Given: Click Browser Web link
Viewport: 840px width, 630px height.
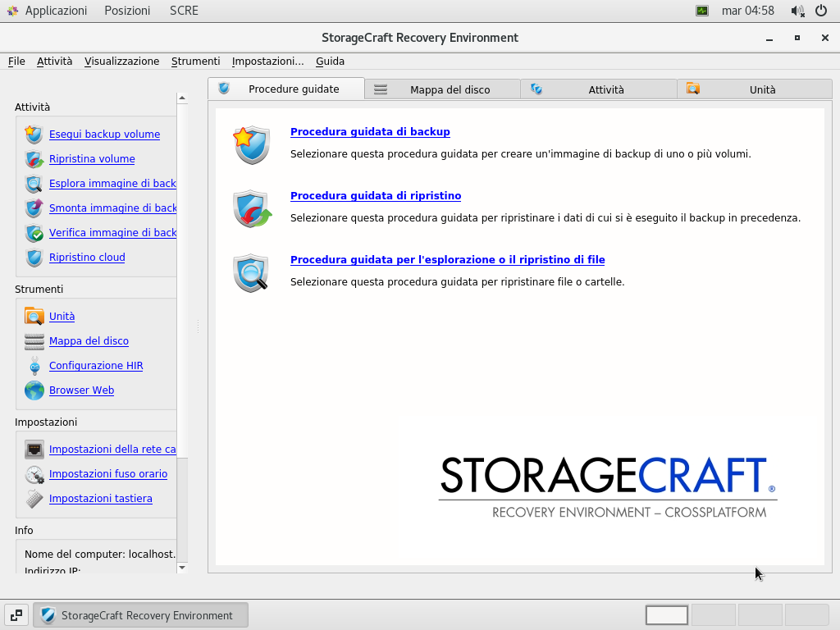Looking at the screenshot, I should (81, 390).
